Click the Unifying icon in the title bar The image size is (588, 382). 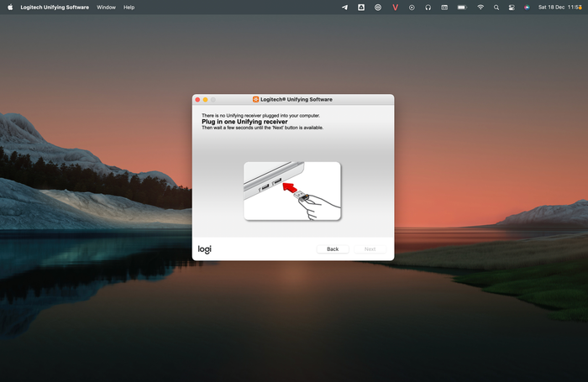pyautogui.click(x=255, y=99)
